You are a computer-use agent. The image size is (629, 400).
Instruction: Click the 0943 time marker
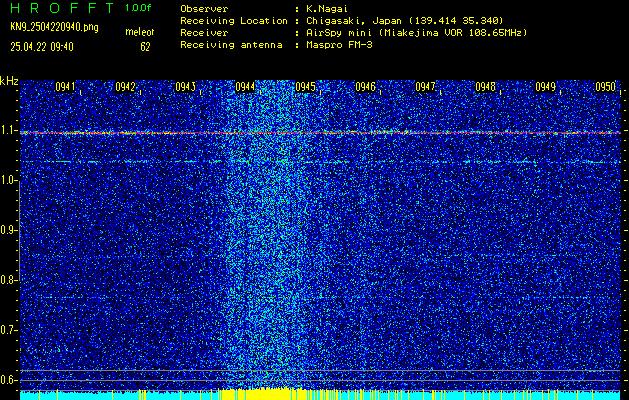click(185, 87)
